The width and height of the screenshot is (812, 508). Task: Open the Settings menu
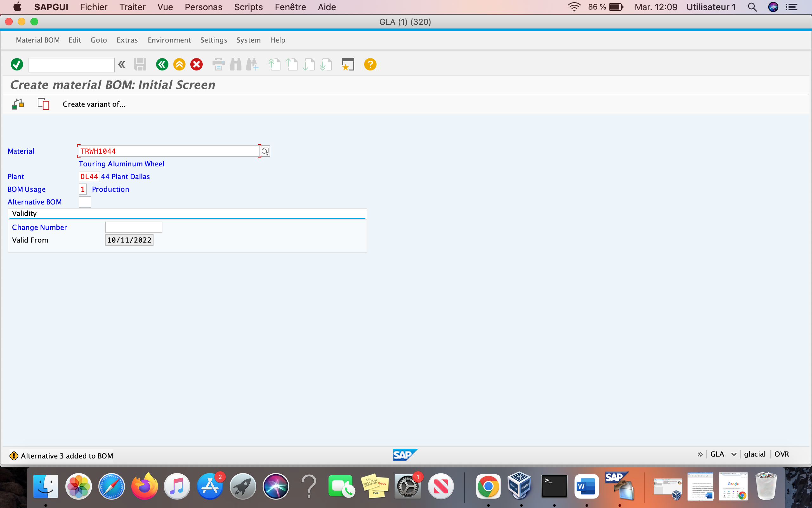click(214, 40)
